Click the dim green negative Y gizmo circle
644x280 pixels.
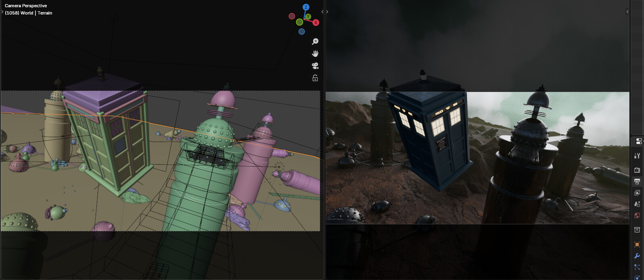click(299, 22)
